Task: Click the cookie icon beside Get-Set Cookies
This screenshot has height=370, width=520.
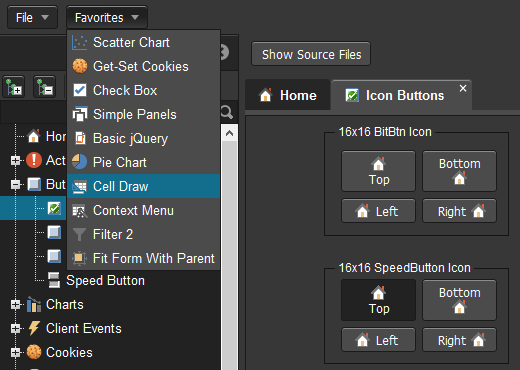Action: [80, 66]
